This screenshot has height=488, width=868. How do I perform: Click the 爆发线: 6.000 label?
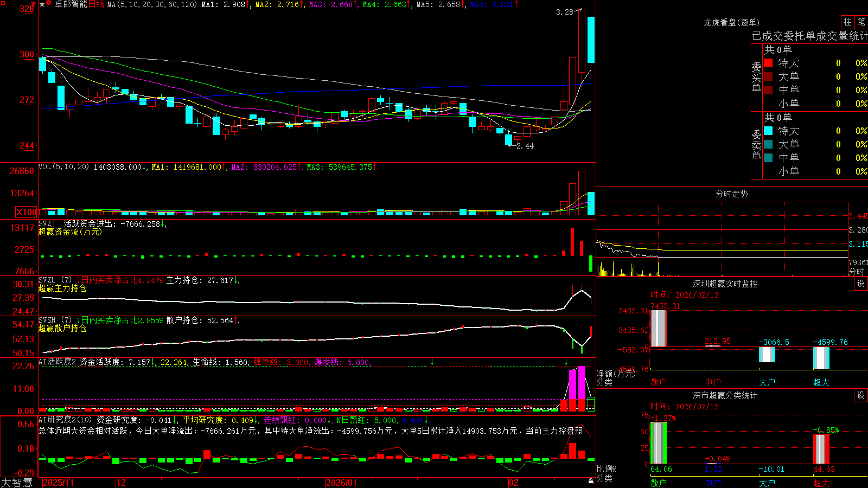tap(342, 362)
